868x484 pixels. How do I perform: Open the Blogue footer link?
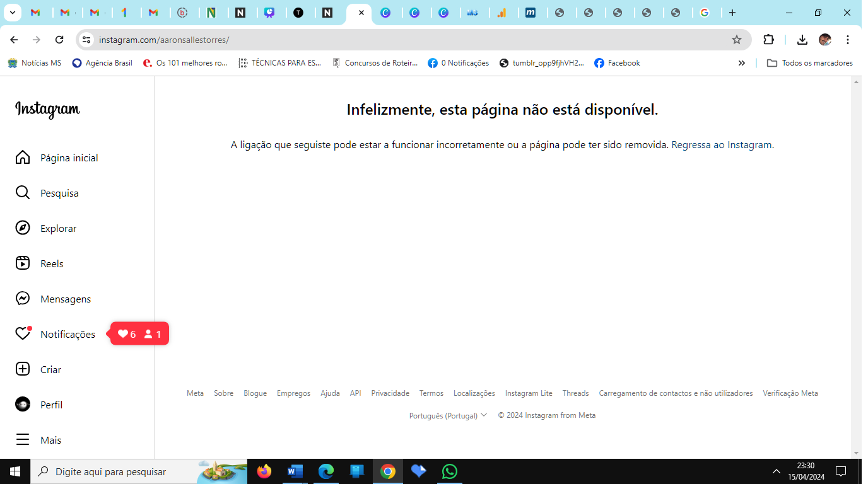(255, 393)
